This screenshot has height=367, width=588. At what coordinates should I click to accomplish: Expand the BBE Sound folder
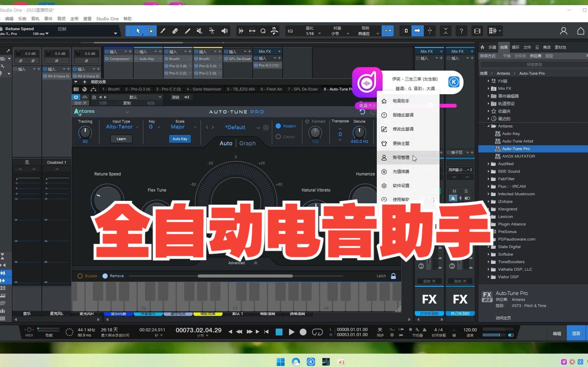489,171
